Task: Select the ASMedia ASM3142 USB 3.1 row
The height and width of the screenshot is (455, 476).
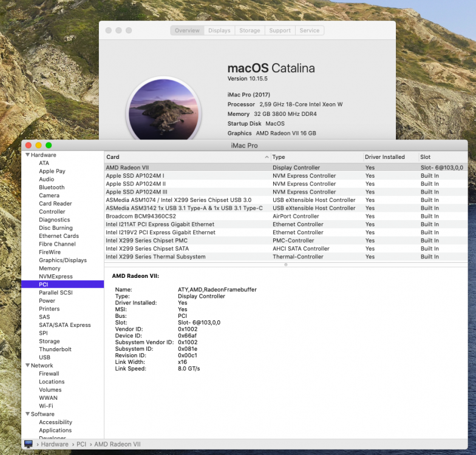Action: [285, 208]
